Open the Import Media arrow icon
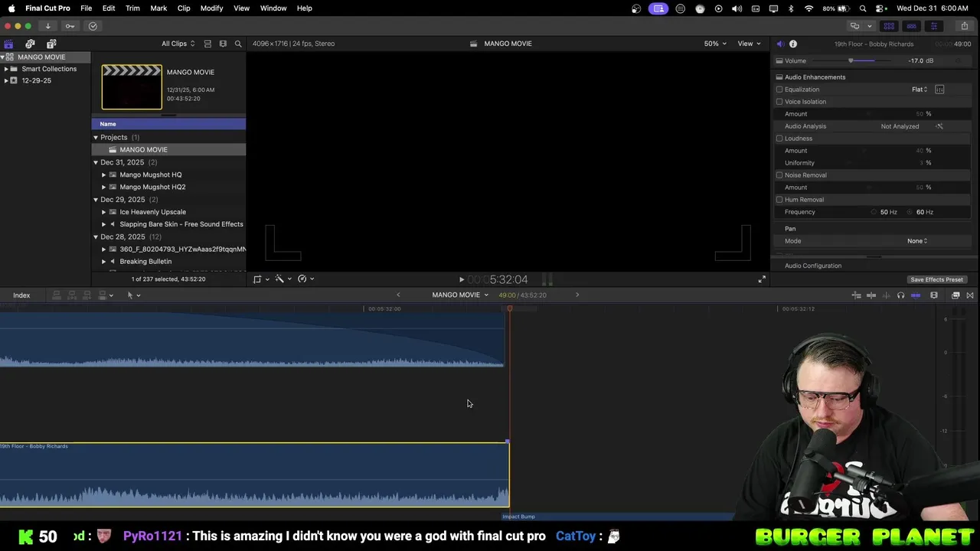 [47, 26]
